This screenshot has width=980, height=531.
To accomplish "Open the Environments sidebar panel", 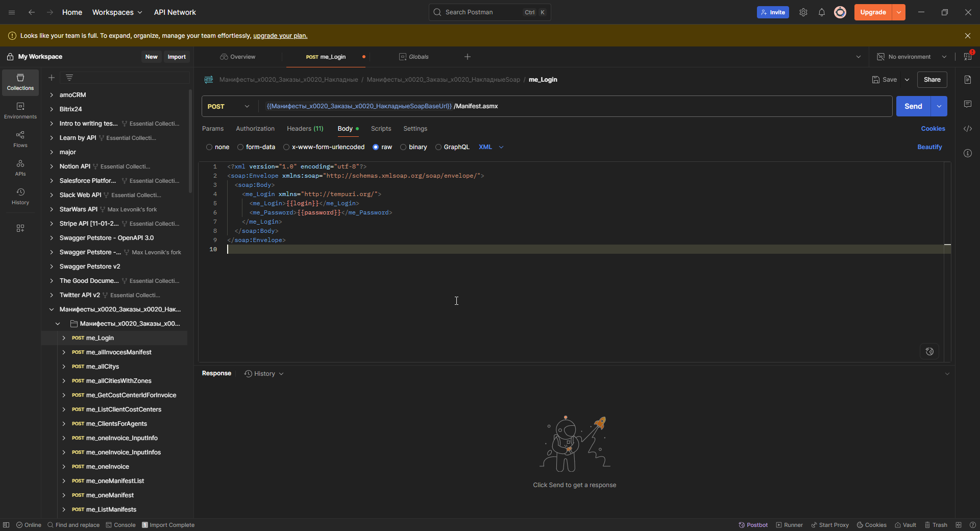I will (x=20, y=111).
